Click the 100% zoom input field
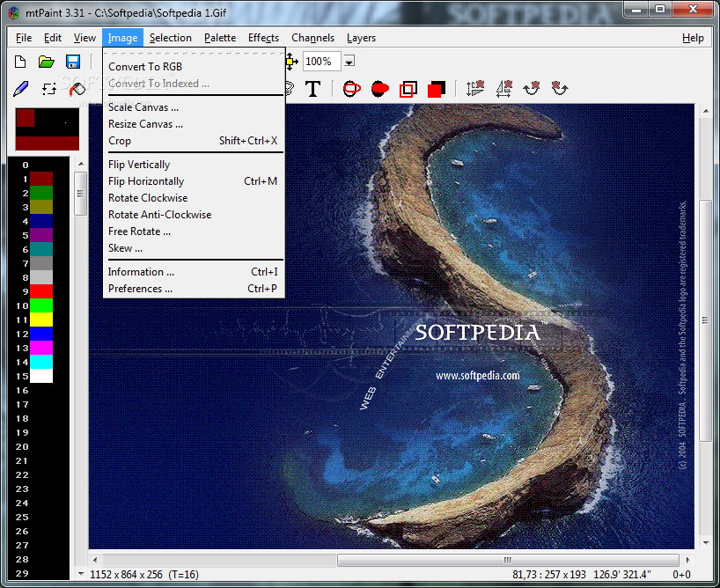Viewport: 720px width, 588px height. tap(321, 62)
